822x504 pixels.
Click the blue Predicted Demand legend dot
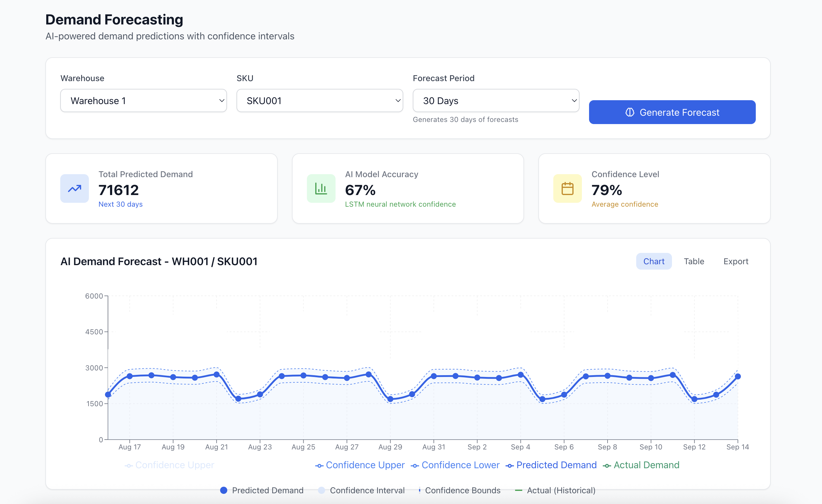tap(224, 490)
